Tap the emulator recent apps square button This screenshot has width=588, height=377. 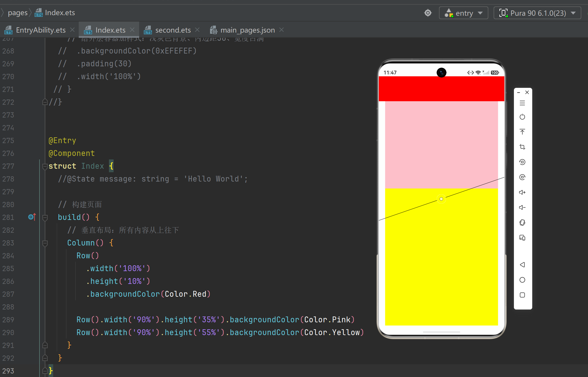coord(522,295)
